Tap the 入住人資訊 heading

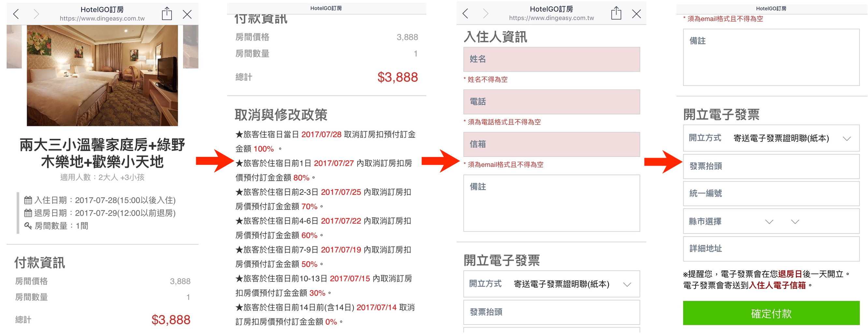(495, 37)
